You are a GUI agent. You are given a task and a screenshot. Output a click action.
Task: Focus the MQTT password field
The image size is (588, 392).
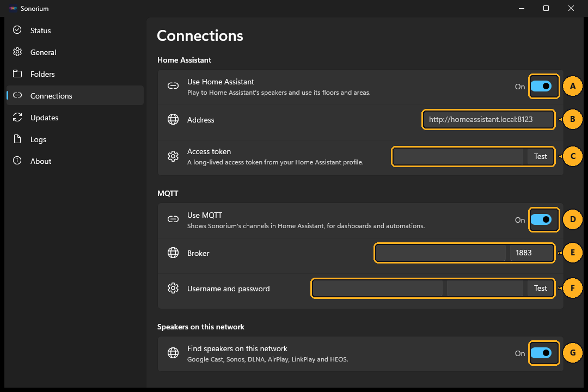click(x=485, y=288)
